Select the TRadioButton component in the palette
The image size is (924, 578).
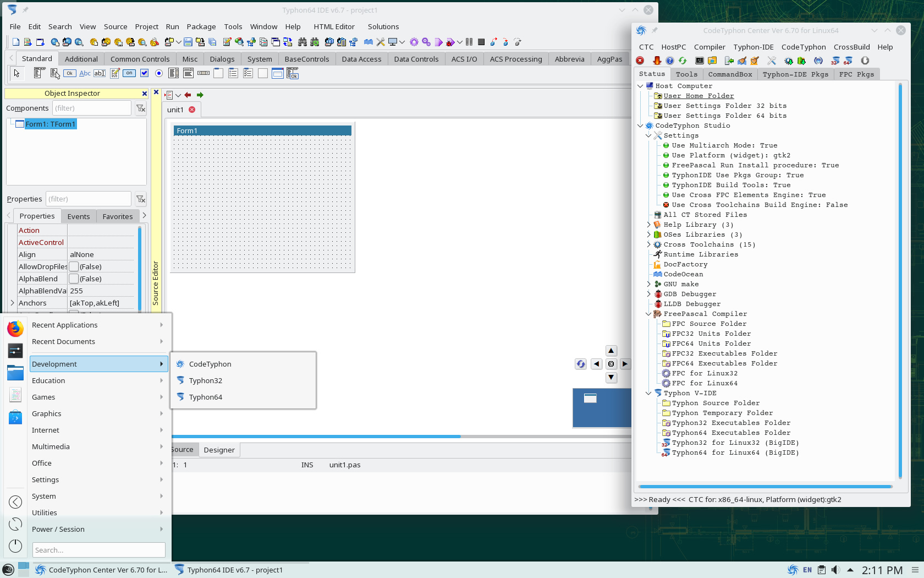pos(159,73)
